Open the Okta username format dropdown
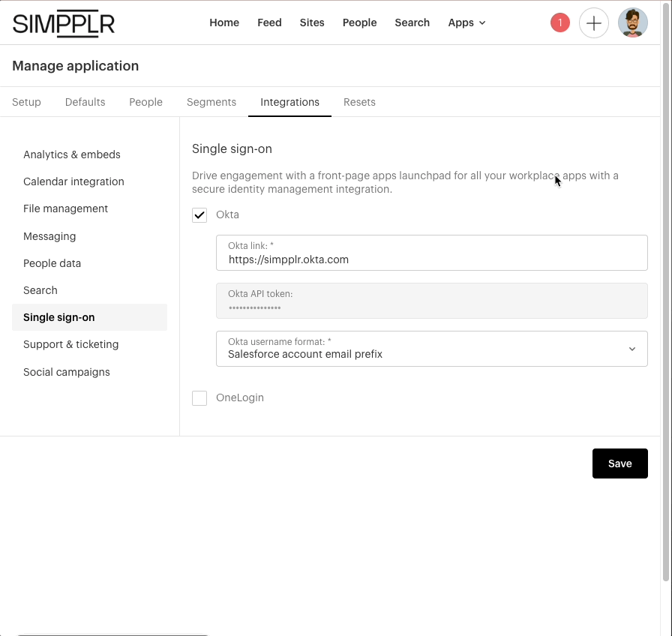 tap(431, 349)
